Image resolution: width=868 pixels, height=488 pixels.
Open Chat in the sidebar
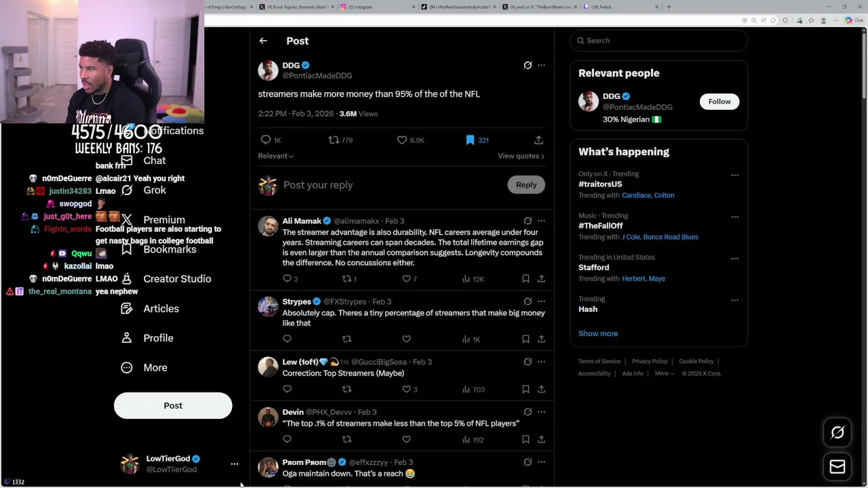(x=144, y=161)
